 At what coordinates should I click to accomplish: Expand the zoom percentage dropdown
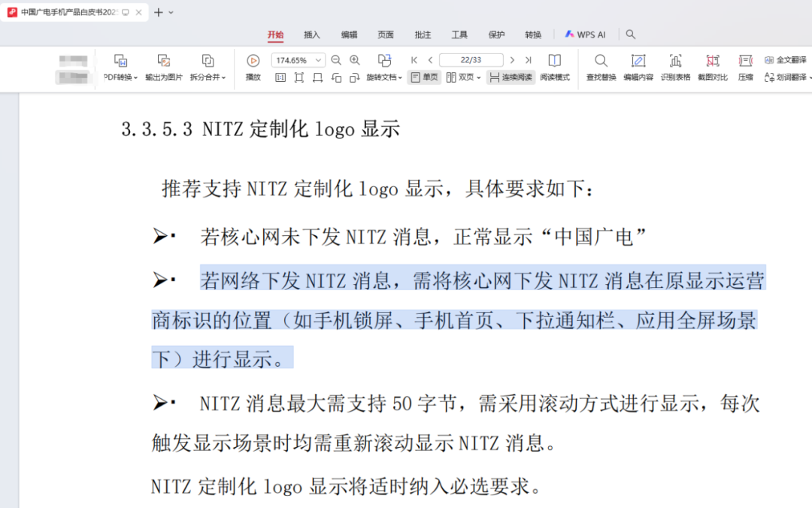click(318, 60)
